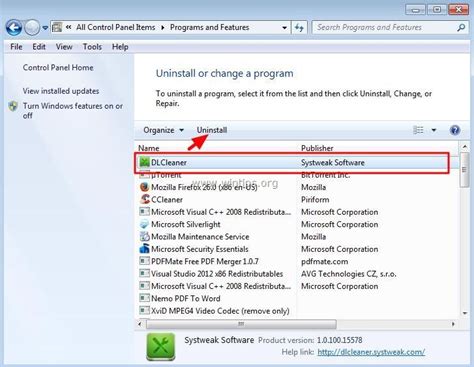Screen dimensions: 474x367
Task: Click the Forward navigation arrow button
Action: point(32,28)
